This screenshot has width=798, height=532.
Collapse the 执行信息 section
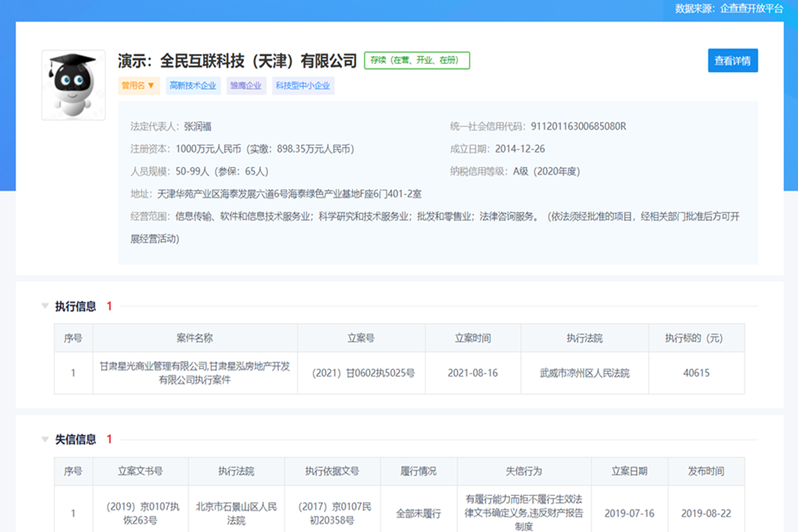pyautogui.click(x=44, y=306)
